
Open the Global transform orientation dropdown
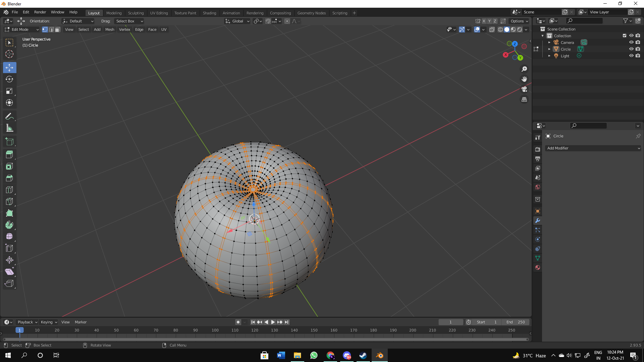click(237, 21)
